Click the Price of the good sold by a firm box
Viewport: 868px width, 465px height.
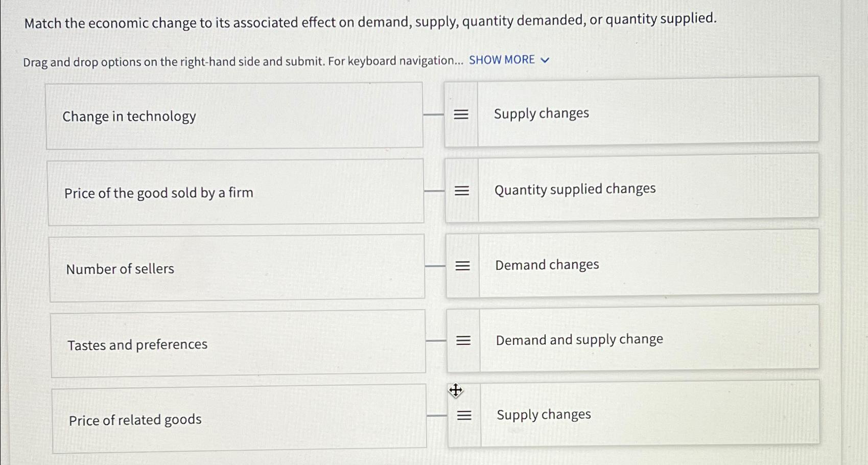(x=235, y=192)
